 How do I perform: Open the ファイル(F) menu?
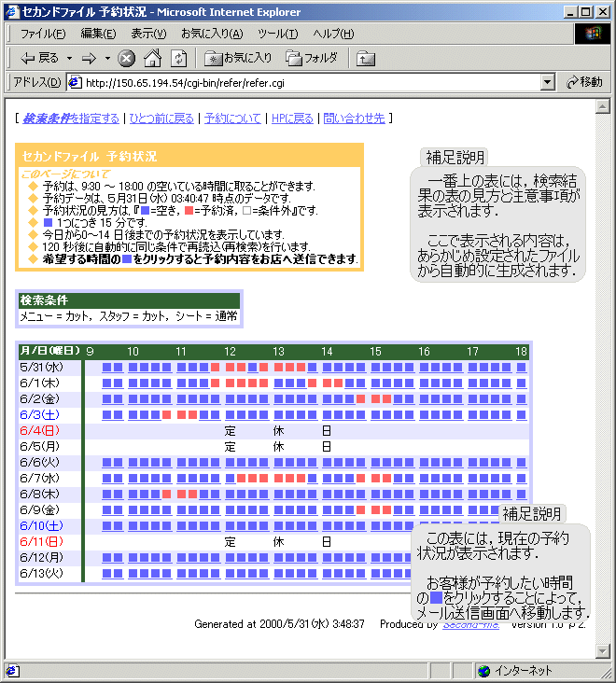[x=43, y=34]
